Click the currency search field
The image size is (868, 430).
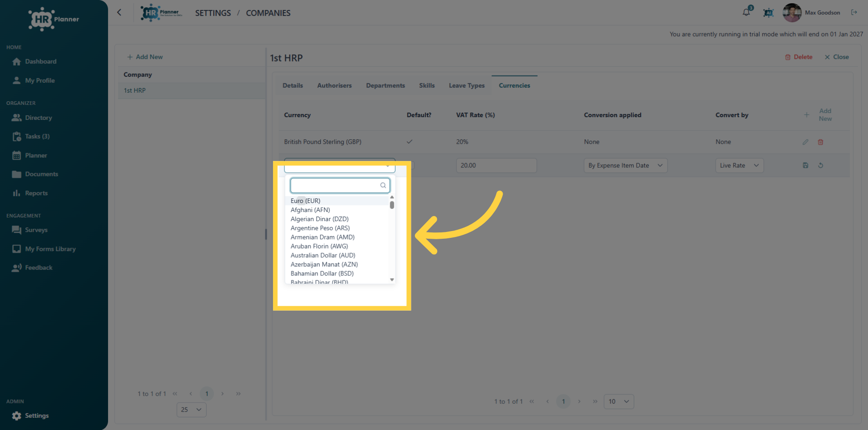tap(340, 185)
